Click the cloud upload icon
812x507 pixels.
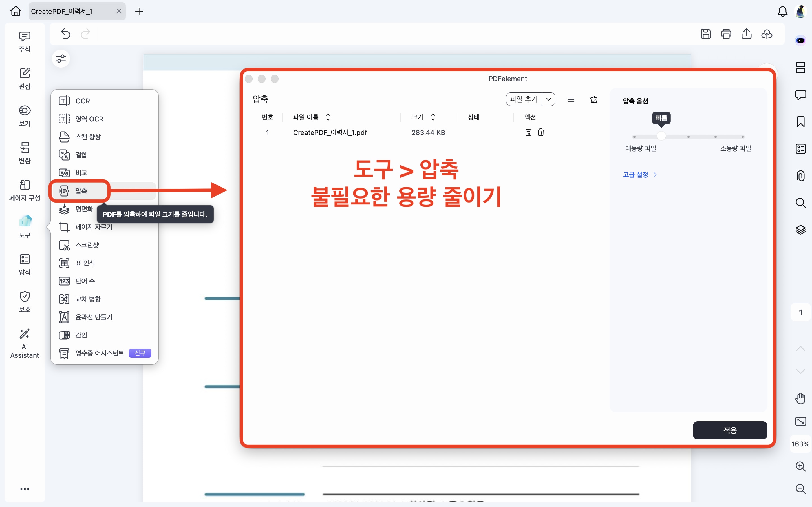click(767, 34)
